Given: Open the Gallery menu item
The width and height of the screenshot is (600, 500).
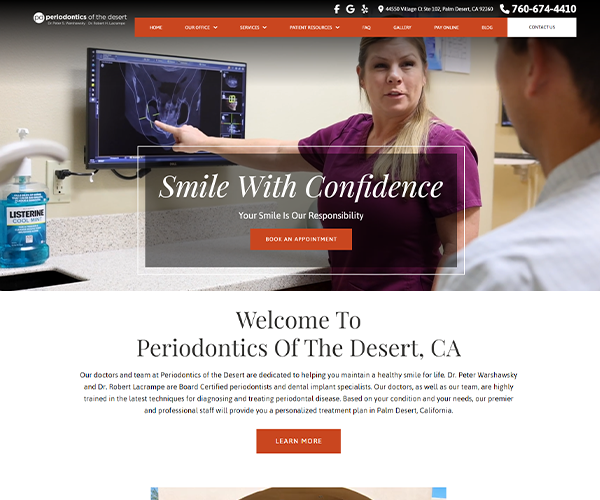Looking at the screenshot, I should [402, 28].
